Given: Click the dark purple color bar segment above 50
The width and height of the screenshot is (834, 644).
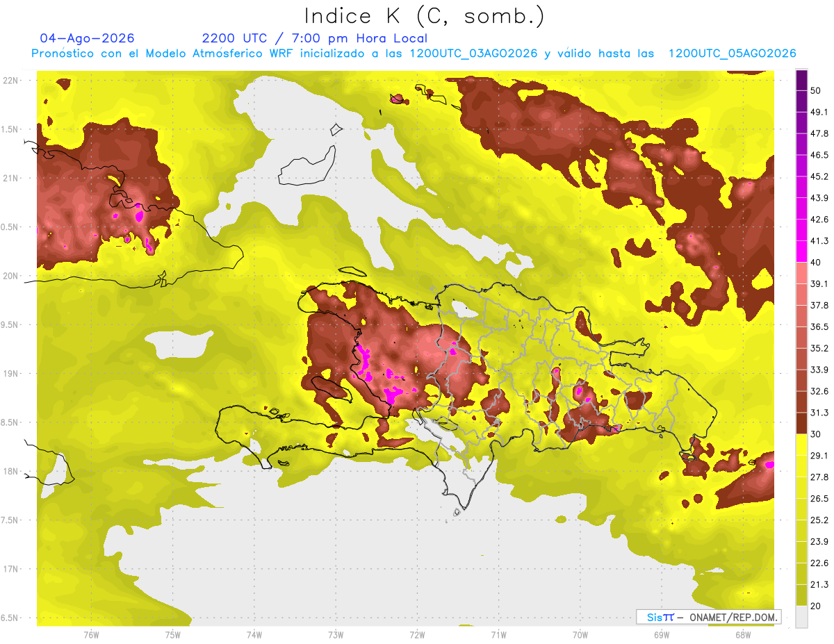Looking at the screenshot, I should (801, 80).
